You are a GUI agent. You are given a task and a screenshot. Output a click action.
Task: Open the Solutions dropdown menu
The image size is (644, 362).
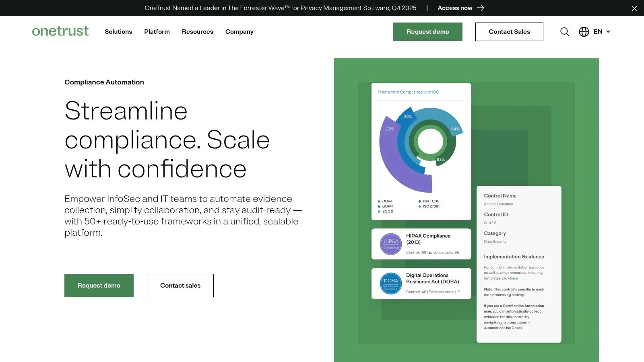pyautogui.click(x=118, y=32)
